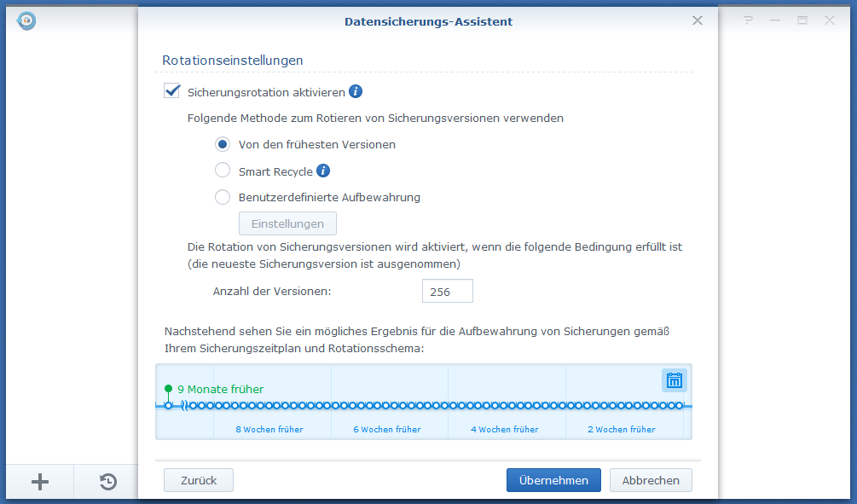Click info icon beside Sicherungsrotation aktivieren
This screenshot has width=857, height=504.
(x=356, y=91)
